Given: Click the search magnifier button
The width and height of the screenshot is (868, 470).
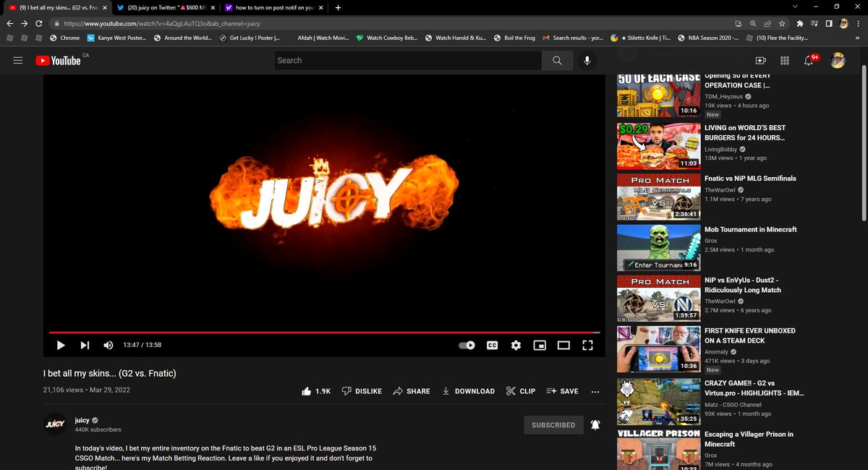Looking at the screenshot, I should pos(557,61).
